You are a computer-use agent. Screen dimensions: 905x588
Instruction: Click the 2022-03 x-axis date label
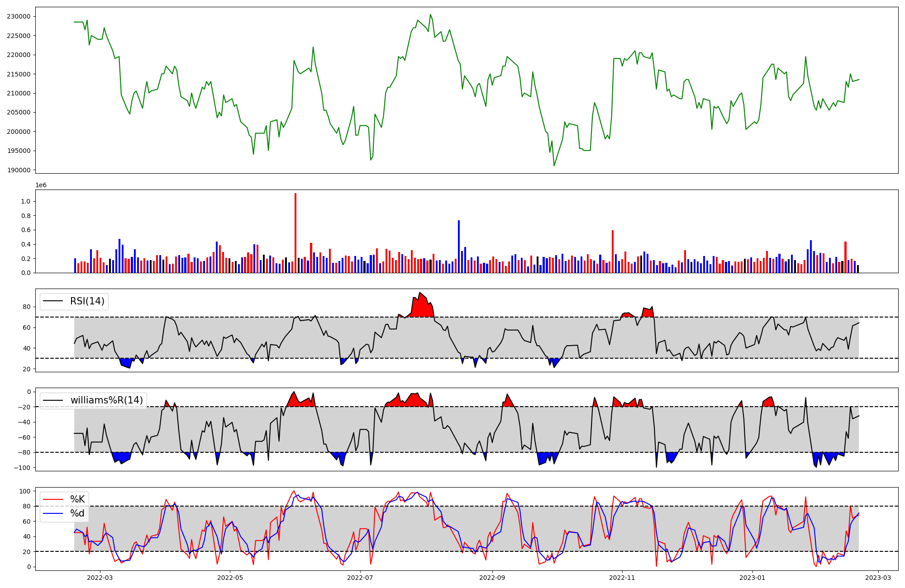pos(100,578)
